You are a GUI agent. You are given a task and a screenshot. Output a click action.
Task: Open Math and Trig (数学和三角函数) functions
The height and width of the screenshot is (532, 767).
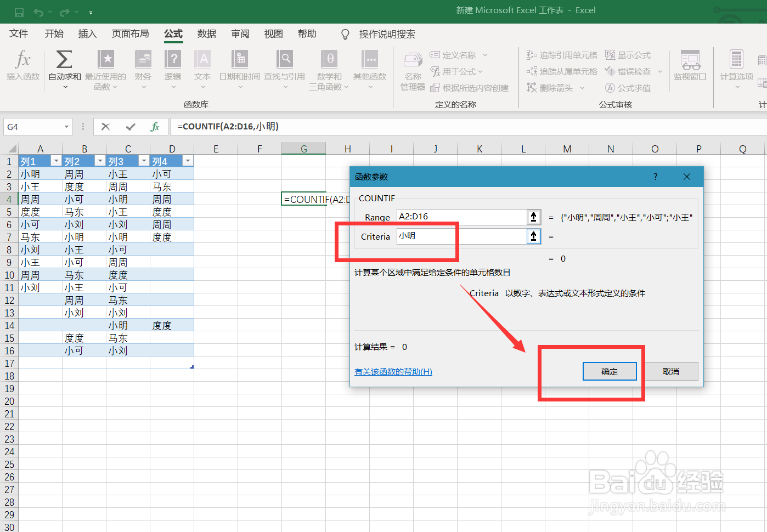329,69
